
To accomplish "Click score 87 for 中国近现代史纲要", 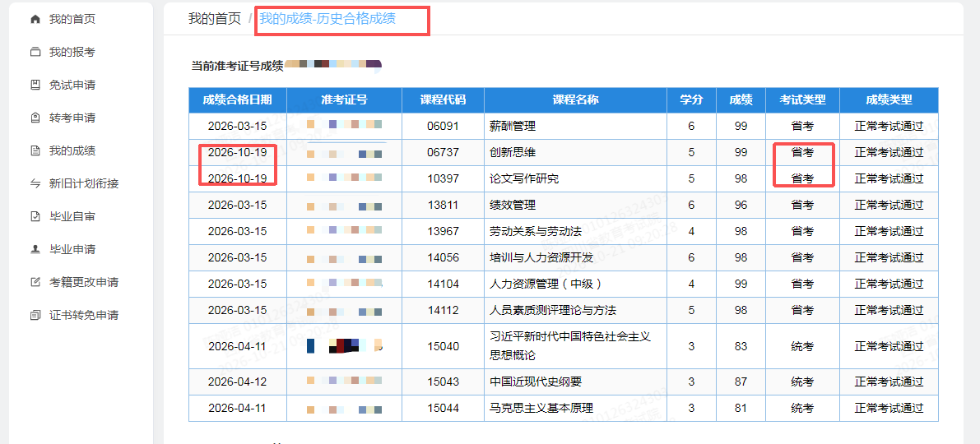I will click(741, 382).
